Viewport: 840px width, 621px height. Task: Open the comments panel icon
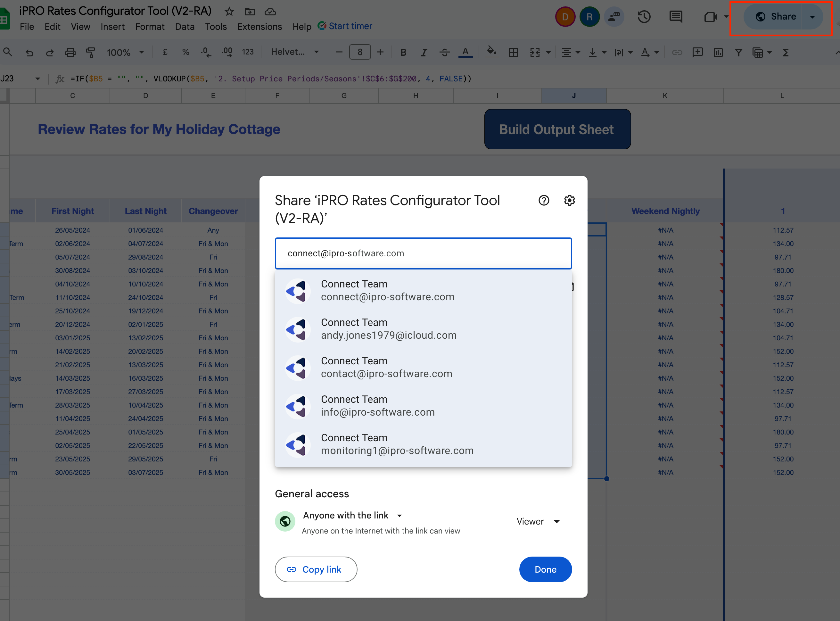point(676,17)
